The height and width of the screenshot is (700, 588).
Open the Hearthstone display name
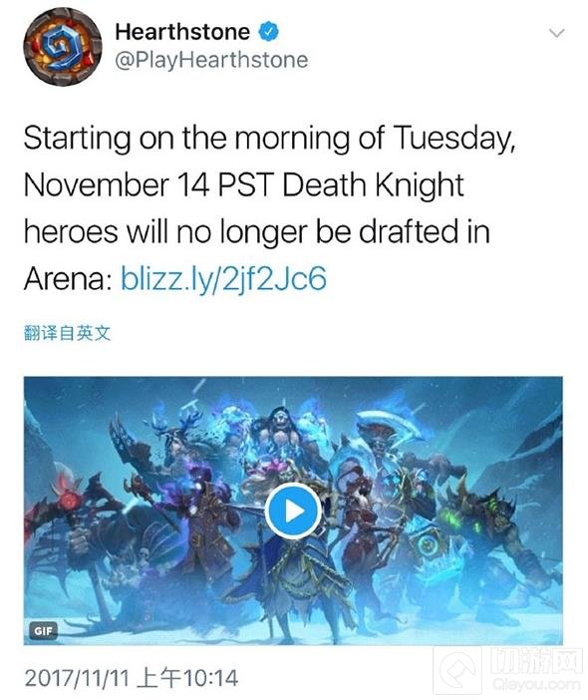click(182, 32)
